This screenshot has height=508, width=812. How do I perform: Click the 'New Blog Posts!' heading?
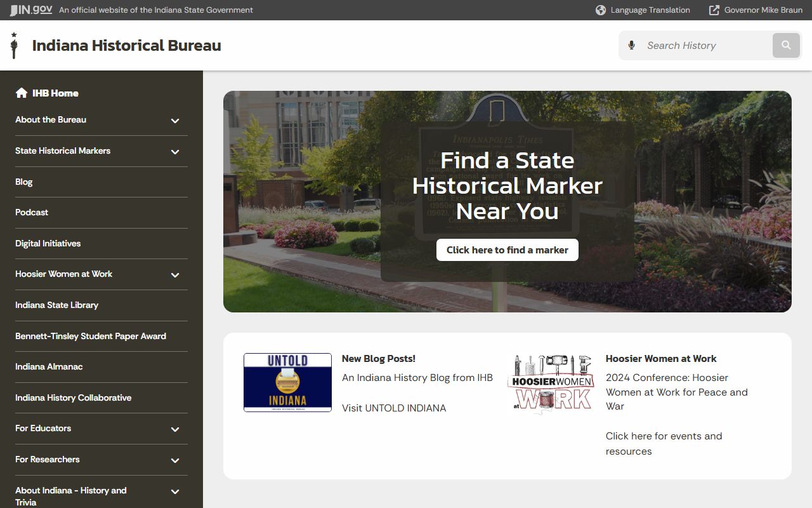pyautogui.click(x=379, y=358)
